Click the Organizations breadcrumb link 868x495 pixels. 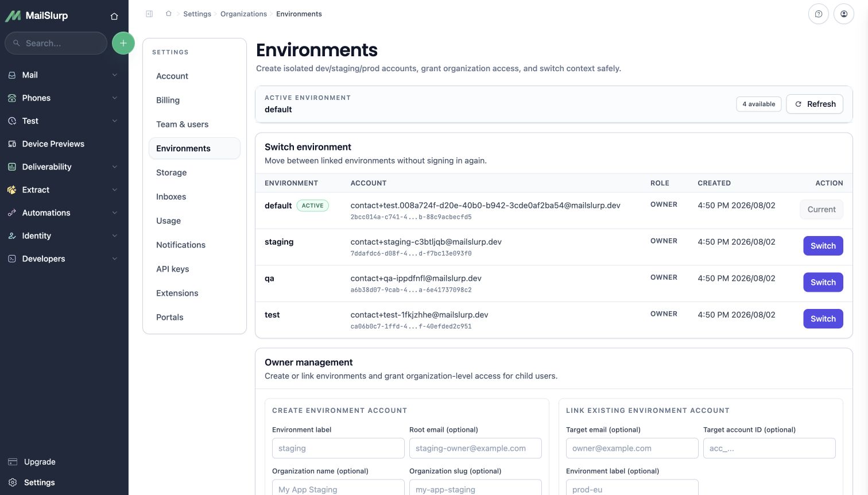(243, 14)
